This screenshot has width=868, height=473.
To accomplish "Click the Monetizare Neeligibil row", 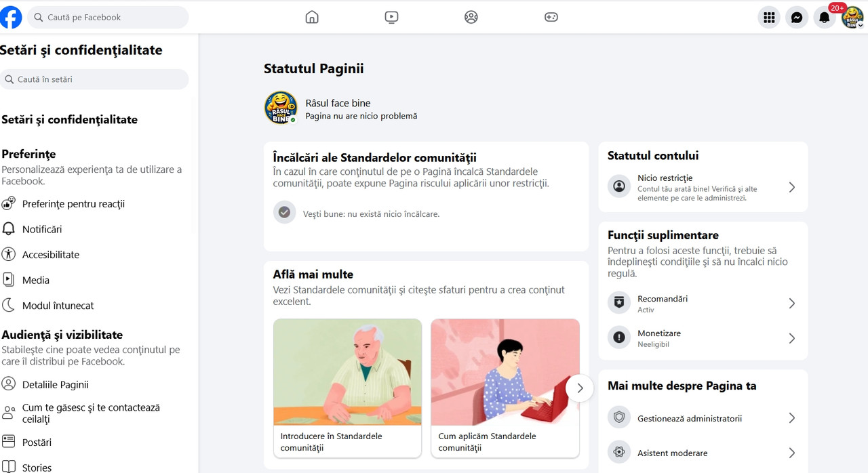I will pyautogui.click(x=703, y=338).
